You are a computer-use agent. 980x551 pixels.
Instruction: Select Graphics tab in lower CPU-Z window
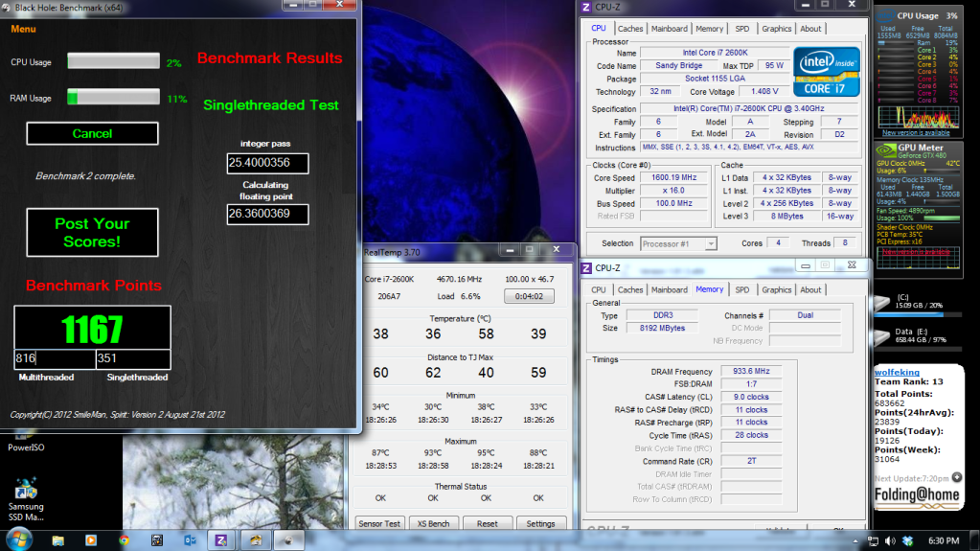776,290
